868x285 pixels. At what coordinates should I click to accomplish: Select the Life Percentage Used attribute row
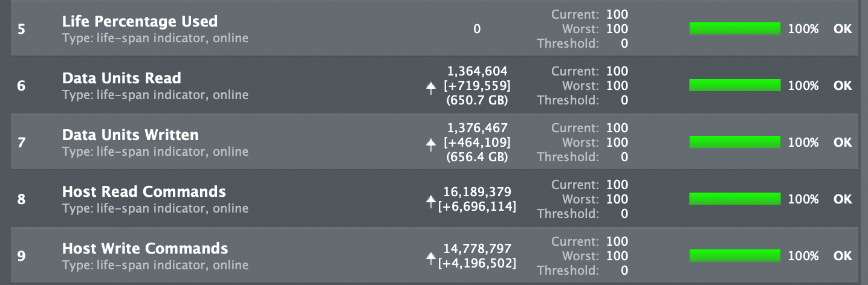(434, 28)
